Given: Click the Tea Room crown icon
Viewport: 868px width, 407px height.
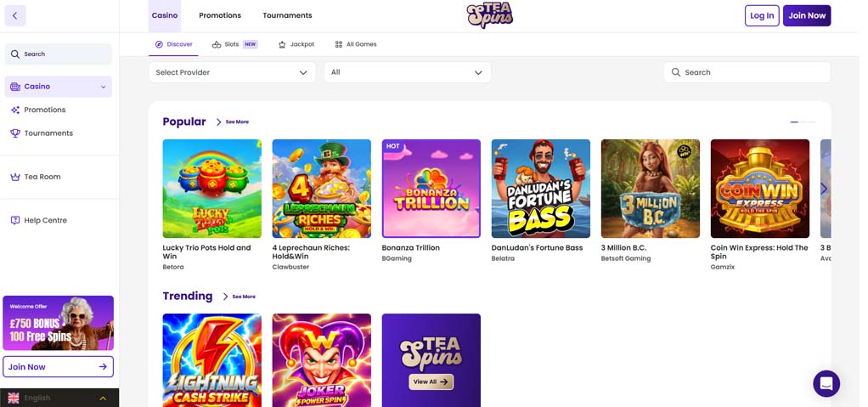Looking at the screenshot, I should pos(15,178).
